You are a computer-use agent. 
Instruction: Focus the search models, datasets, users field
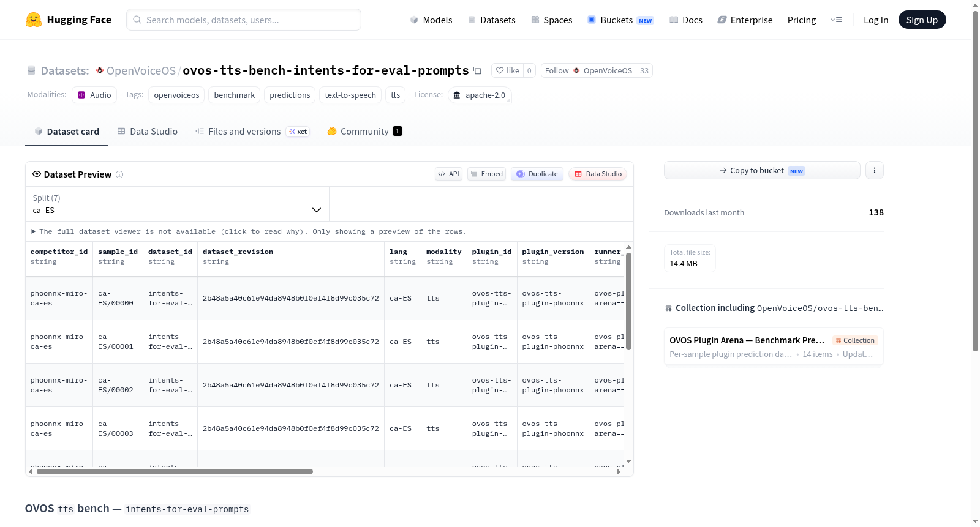tap(244, 20)
